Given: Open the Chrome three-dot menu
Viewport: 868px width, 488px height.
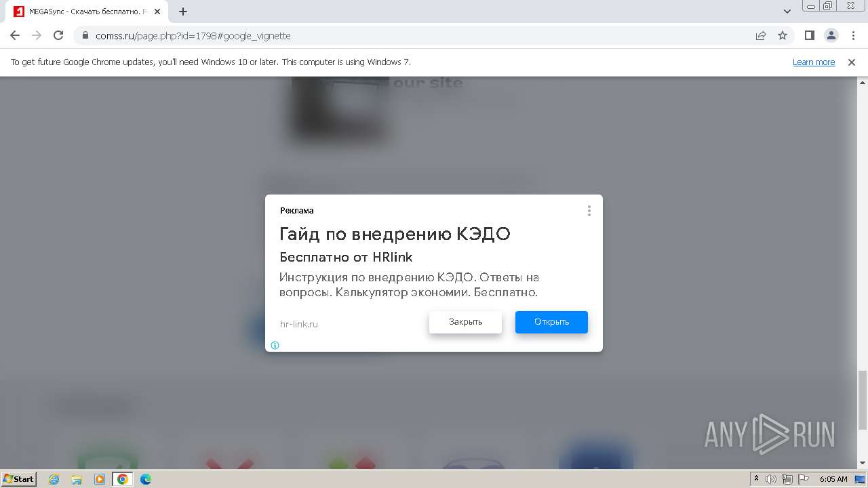Looking at the screenshot, I should point(852,35).
